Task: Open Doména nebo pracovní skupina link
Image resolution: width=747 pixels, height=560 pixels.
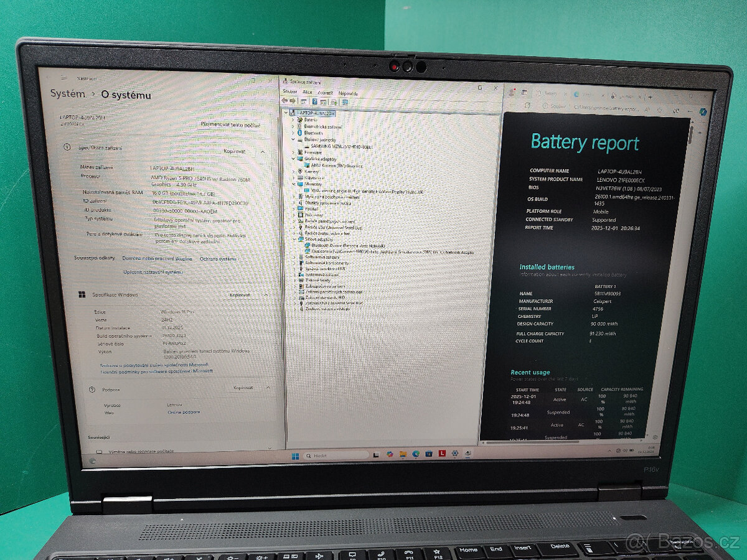Action: [x=157, y=259]
